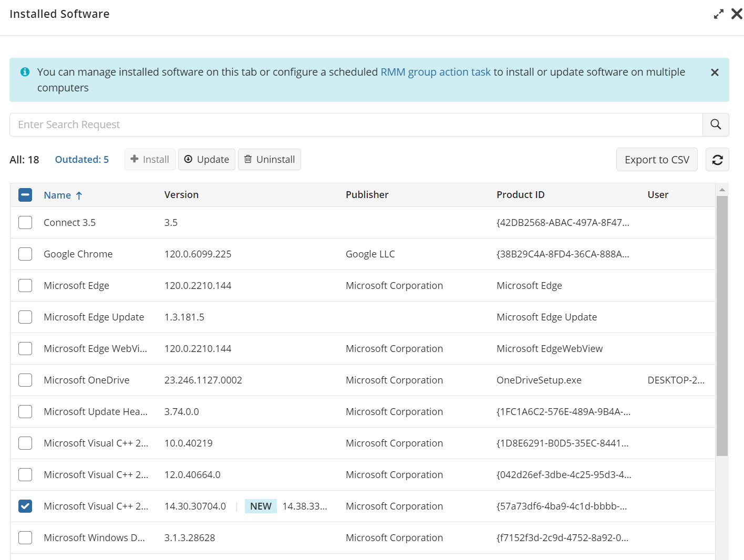Click the Update button
The height and width of the screenshot is (560, 744).
coord(206,160)
